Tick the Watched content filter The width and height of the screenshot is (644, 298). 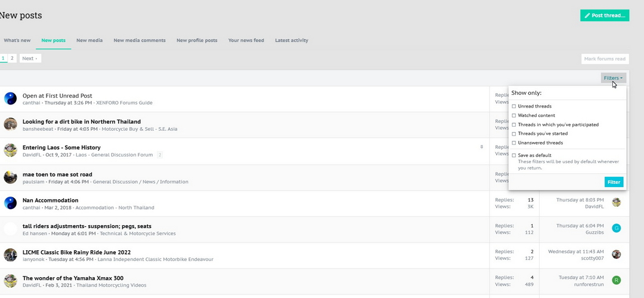coord(514,115)
